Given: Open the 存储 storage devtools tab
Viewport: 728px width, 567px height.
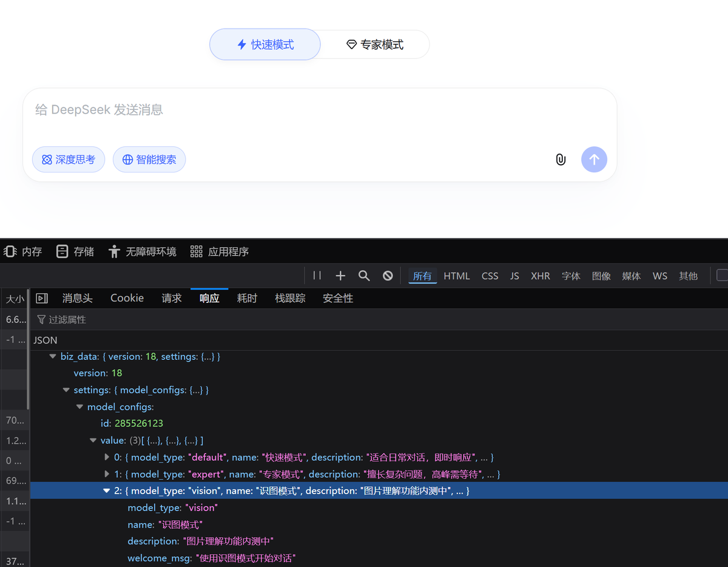Looking at the screenshot, I should tap(75, 251).
